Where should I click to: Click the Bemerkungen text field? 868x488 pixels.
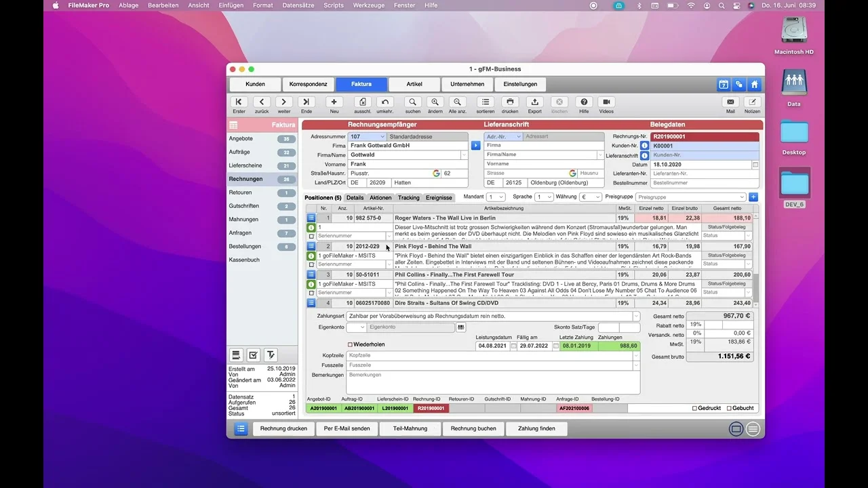pyautogui.click(x=493, y=382)
